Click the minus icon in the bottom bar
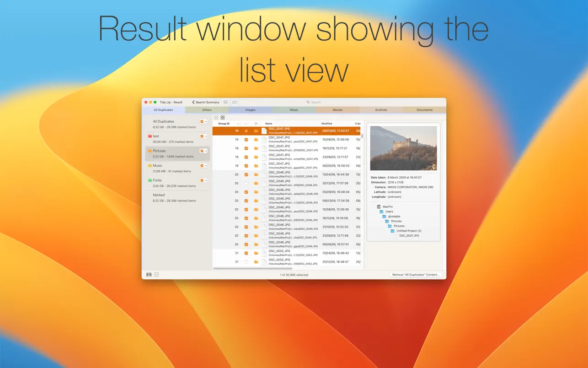Image resolution: width=588 pixels, height=368 pixels. [x=156, y=275]
